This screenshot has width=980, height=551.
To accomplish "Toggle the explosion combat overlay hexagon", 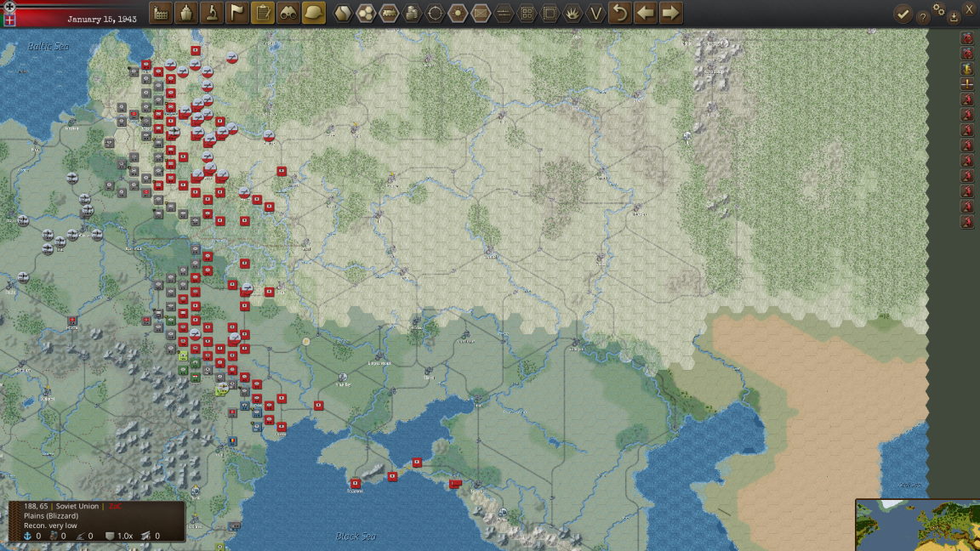I will coord(573,13).
